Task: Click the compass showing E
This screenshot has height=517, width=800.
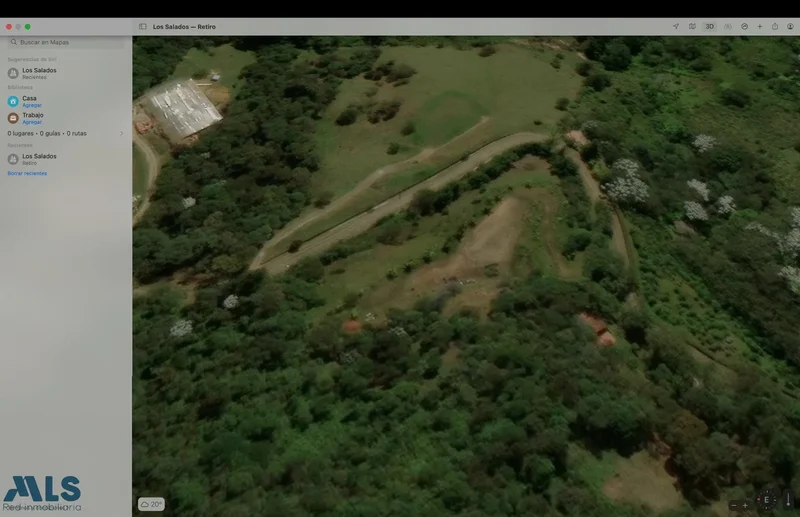Action: [766, 500]
